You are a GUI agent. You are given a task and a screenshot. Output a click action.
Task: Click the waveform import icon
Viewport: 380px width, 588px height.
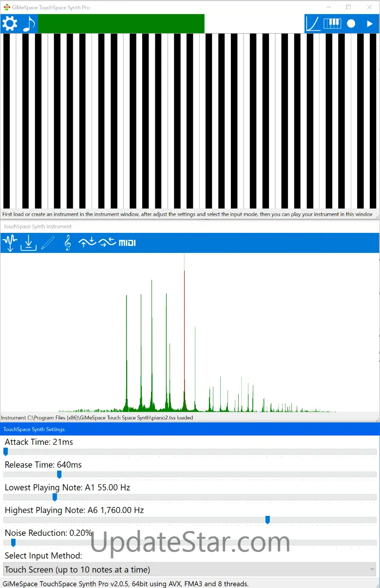point(10,243)
